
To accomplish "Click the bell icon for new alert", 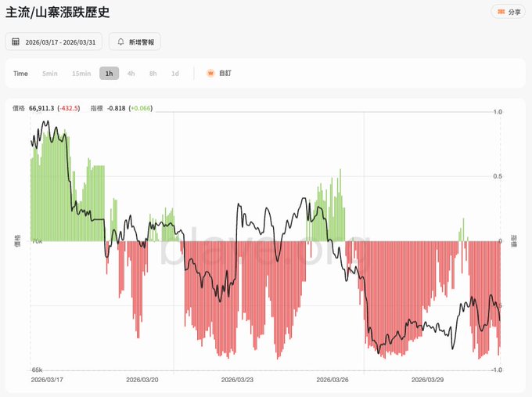I will (x=120, y=42).
